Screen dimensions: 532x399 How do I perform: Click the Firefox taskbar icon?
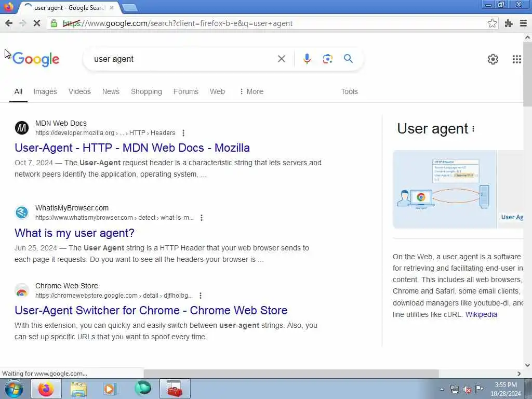tap(46, 389)
